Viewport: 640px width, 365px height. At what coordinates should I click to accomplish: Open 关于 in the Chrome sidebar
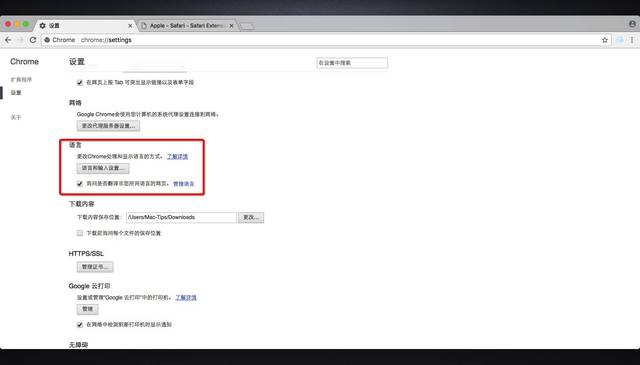point(16,117)
